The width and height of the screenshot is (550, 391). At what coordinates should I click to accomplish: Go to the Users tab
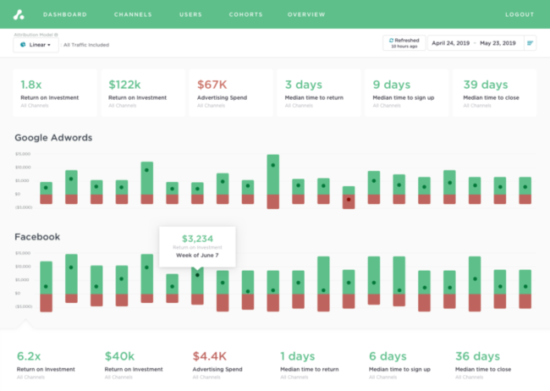tap(191, 15)
